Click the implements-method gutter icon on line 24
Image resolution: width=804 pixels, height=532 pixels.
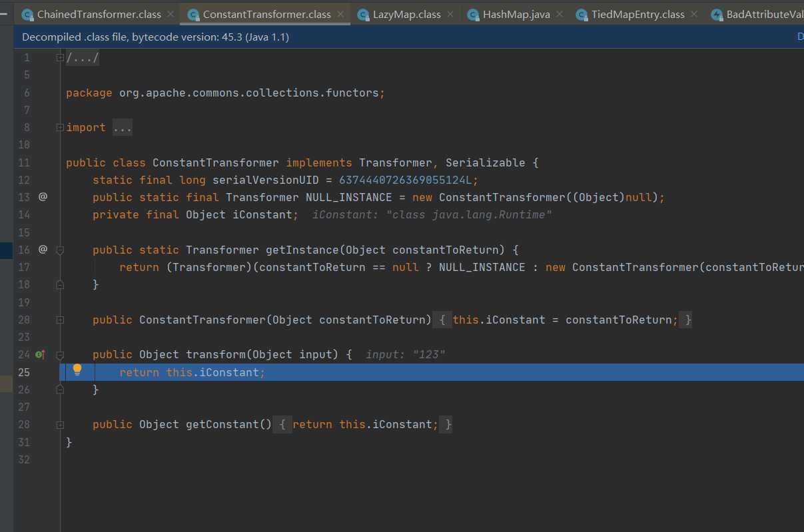(41, 354)
